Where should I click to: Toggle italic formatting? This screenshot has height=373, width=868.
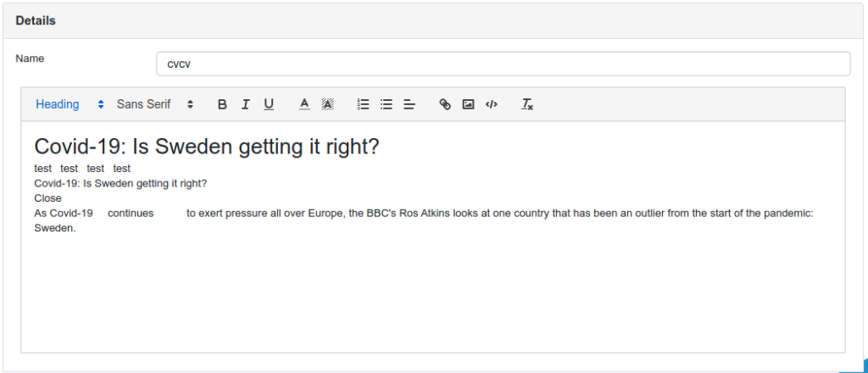(245, 104)
